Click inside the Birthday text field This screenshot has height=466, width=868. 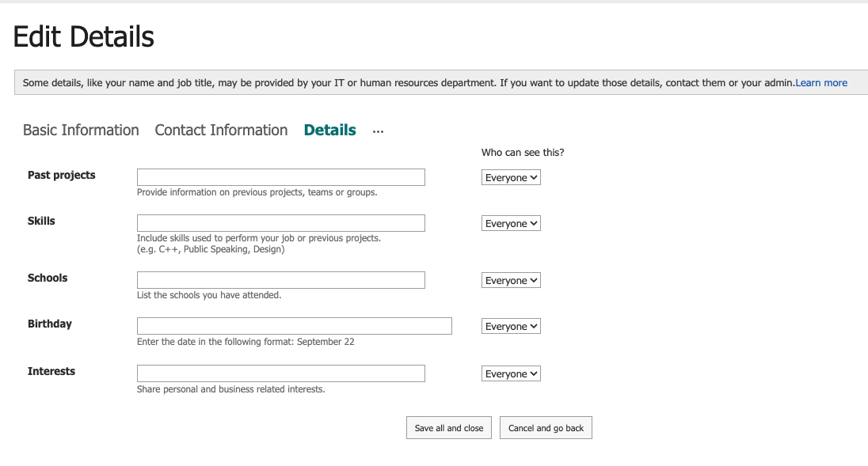pos(294,325)
